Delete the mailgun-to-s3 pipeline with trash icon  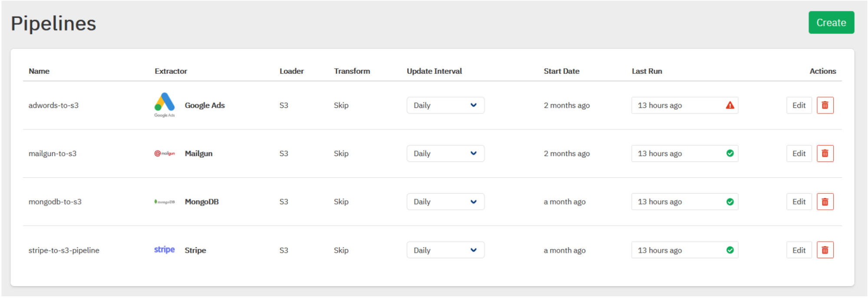click(825, 153)
